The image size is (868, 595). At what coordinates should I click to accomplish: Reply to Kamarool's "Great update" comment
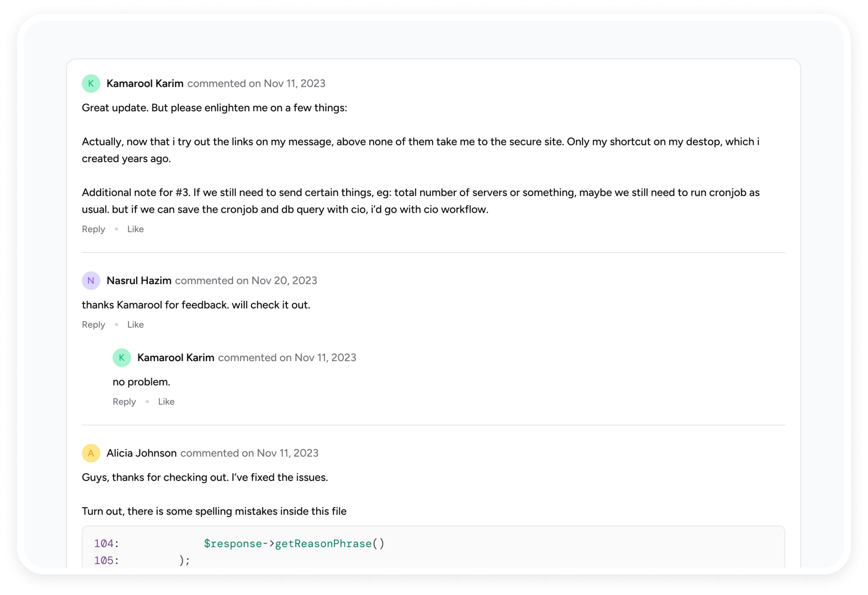click(93, 229)
